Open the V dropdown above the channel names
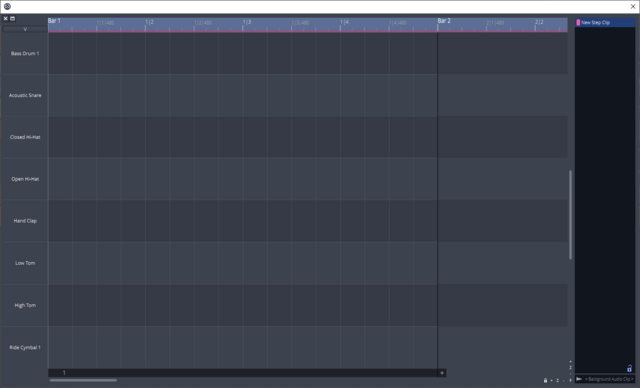This screenshot has width=640, height=388. coord(25,29)
